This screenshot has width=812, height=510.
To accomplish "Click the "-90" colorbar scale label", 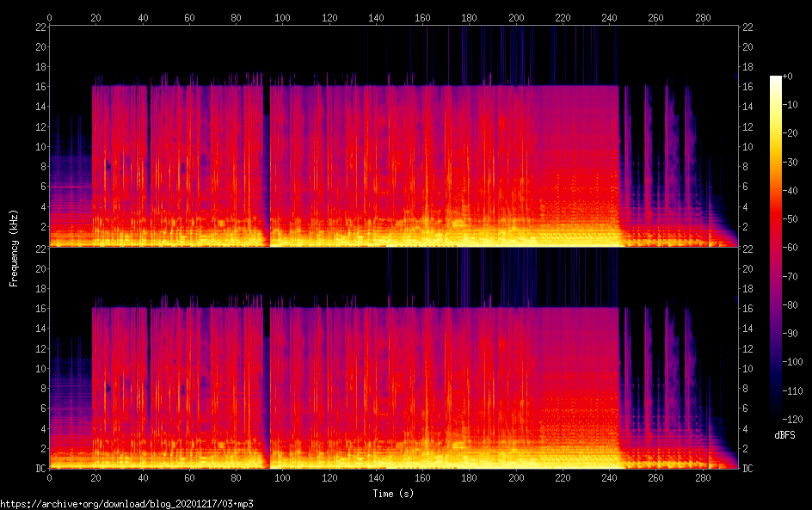I will [x=790, y=334].
